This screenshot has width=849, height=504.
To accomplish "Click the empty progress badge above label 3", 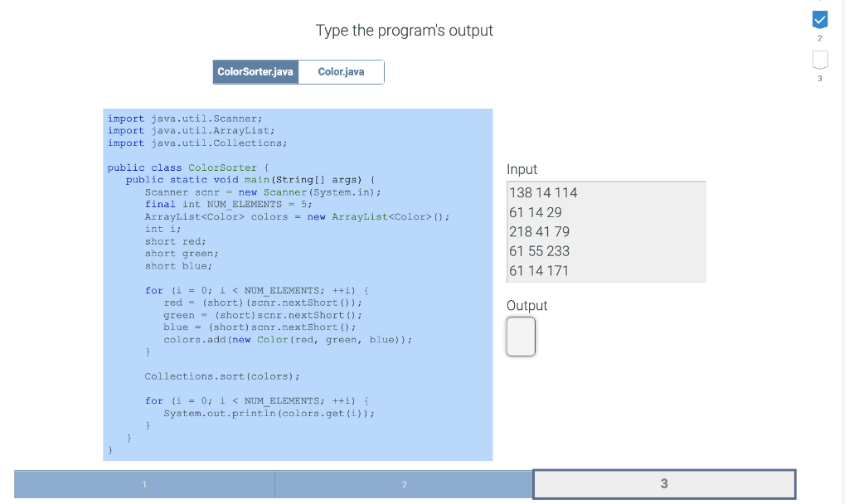I will (820, 59).
